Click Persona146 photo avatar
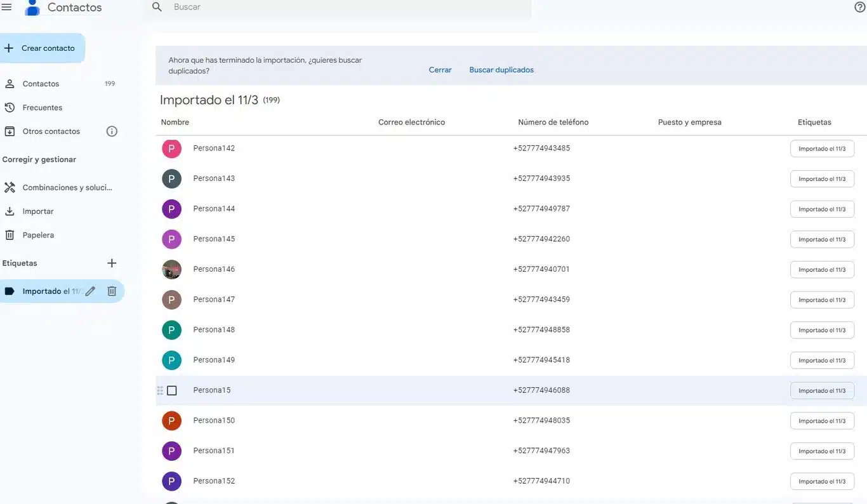The image size is (867, 504). 171,269
